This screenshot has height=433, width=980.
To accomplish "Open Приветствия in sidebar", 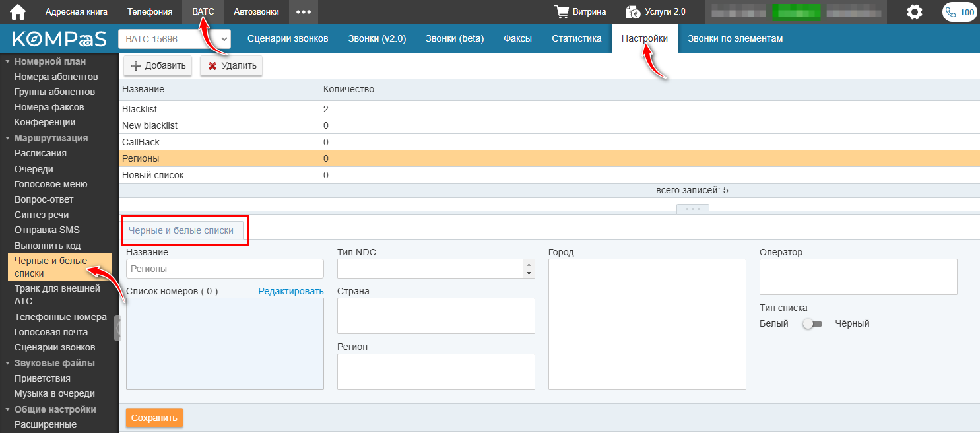I will click(x=42, y=378).
